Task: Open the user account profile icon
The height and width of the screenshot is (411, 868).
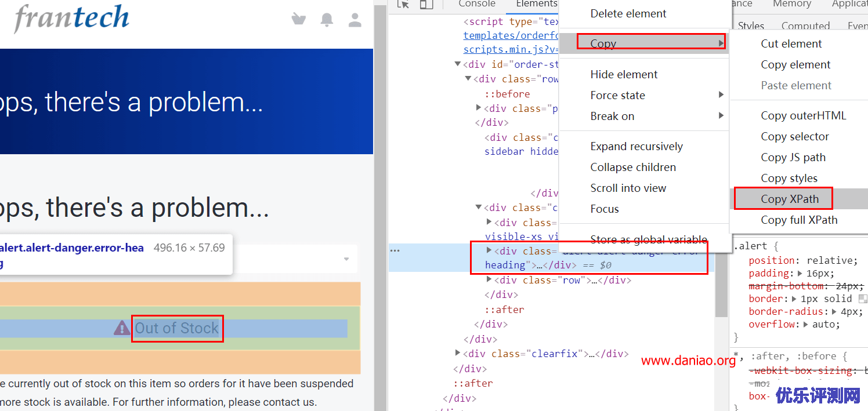Action: tap(355, 20)
